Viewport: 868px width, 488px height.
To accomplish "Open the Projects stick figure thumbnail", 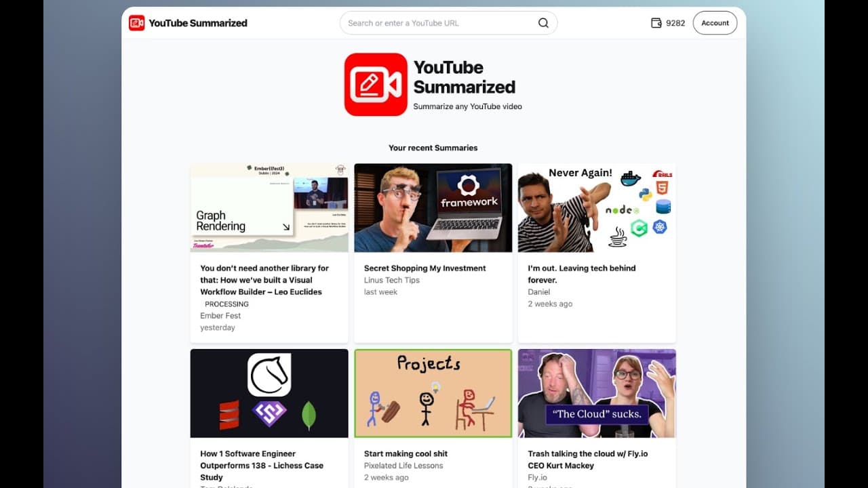I will coord(433,393).
